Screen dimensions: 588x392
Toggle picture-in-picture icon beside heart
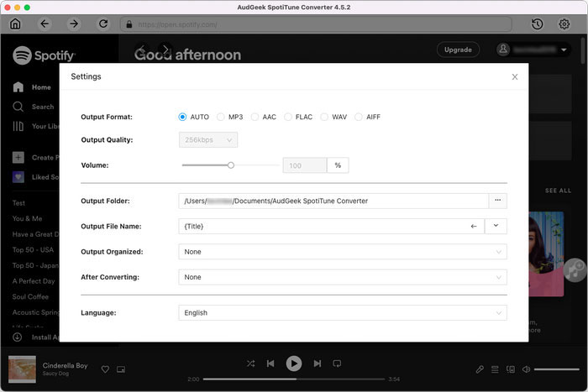click(x=121, y=369)
